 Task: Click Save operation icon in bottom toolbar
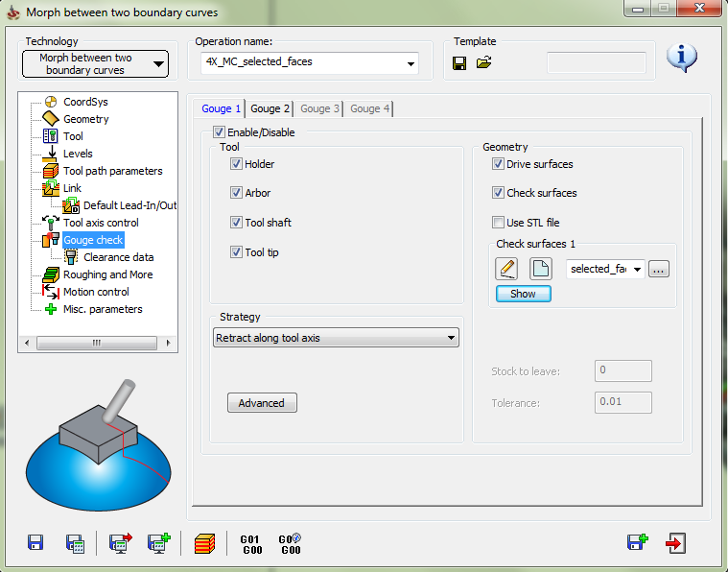[x=35, y=542]
